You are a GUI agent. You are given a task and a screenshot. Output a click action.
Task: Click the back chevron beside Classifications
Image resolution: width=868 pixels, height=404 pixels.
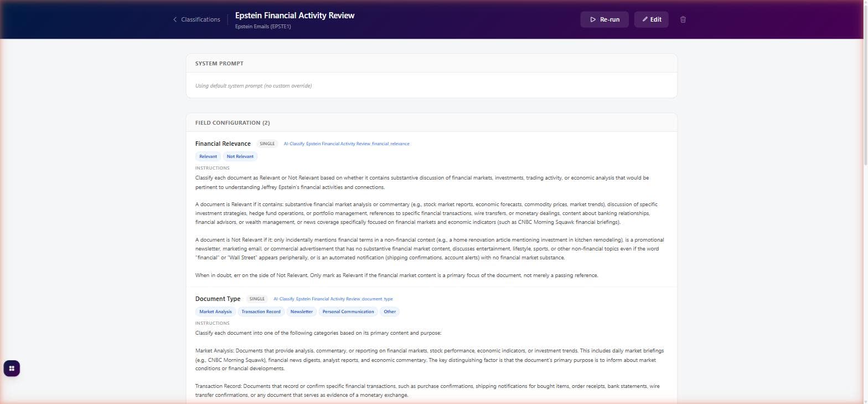click(x=175, y=19)
